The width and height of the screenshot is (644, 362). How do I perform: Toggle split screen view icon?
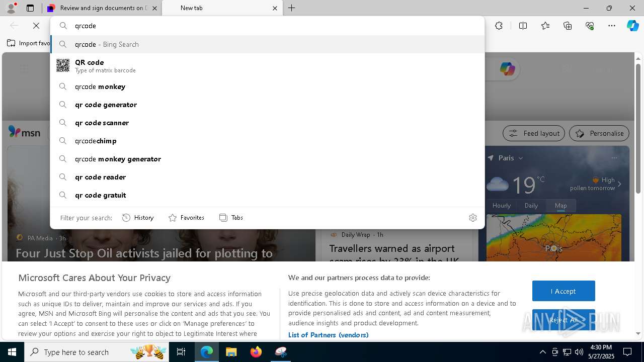tap(523, 26)
